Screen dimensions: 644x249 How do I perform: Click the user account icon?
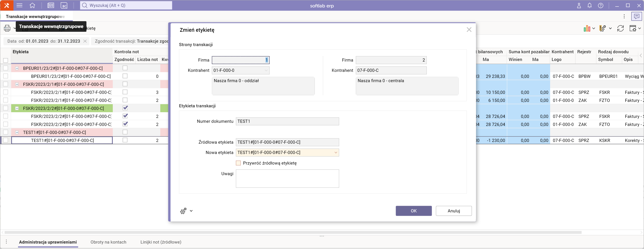click(579, 5)
